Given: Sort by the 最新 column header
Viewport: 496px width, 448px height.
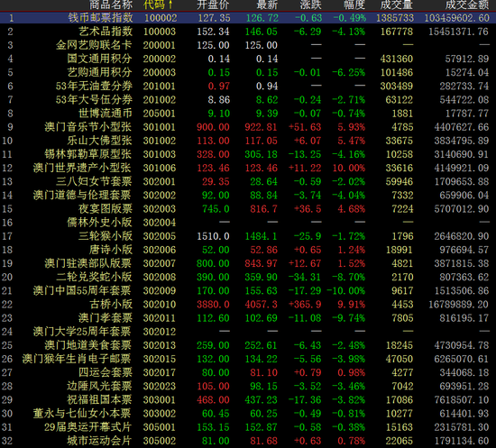Looking at the screenshot, I should 267,5.
